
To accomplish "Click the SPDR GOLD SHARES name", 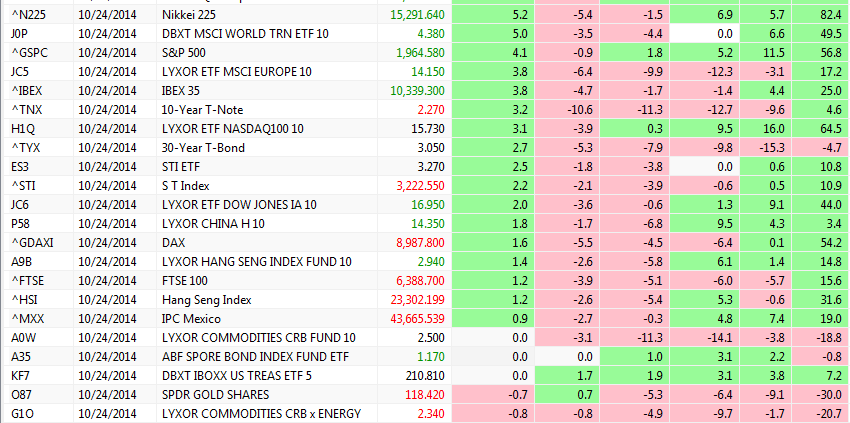I will coord(216,395).
